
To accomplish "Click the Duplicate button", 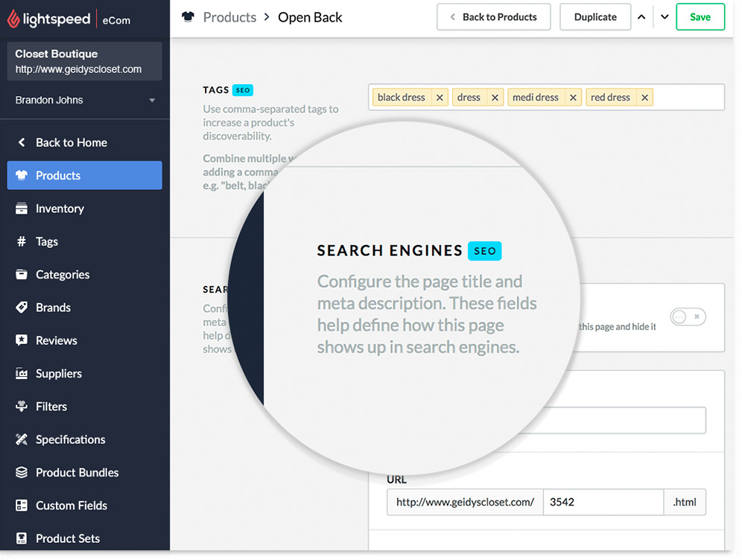I will (x=595, y=17).
